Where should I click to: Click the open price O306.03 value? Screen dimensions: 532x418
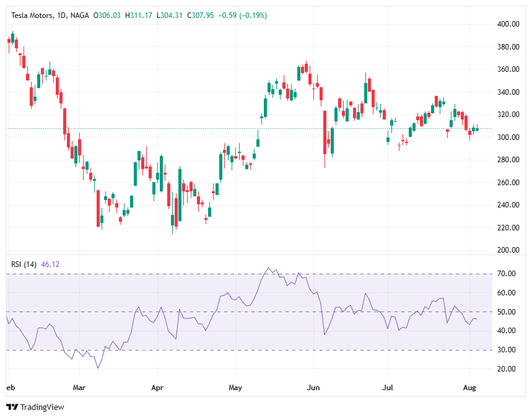(x=108, y=15)
